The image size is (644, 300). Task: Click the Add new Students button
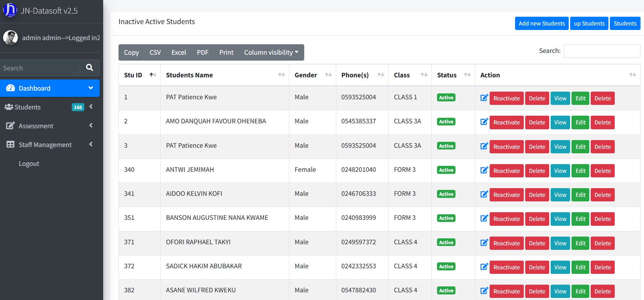click(542, 23)
